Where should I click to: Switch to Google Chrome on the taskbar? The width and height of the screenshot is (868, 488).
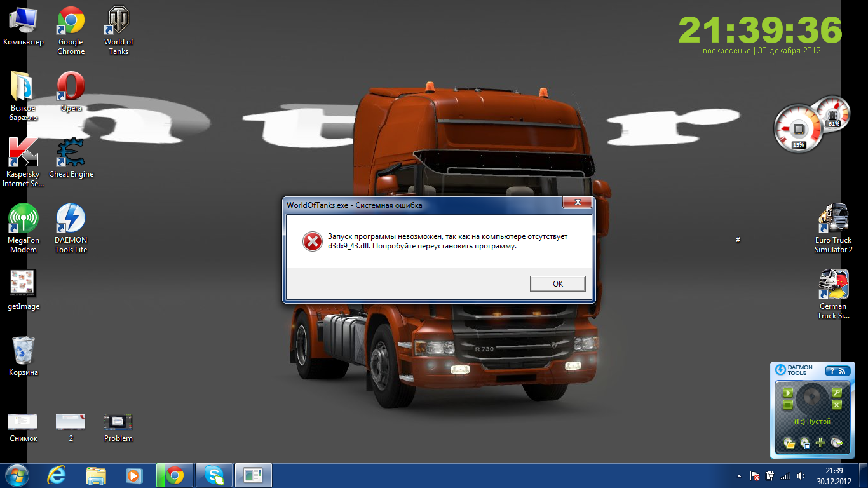[x=174, y=475]
